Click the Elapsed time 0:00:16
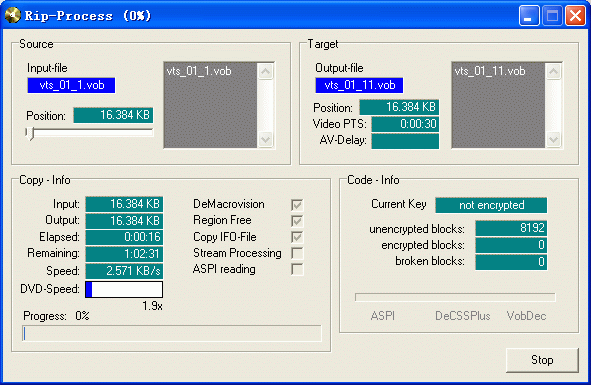The image size is (591, 385). tap(124, 237)
